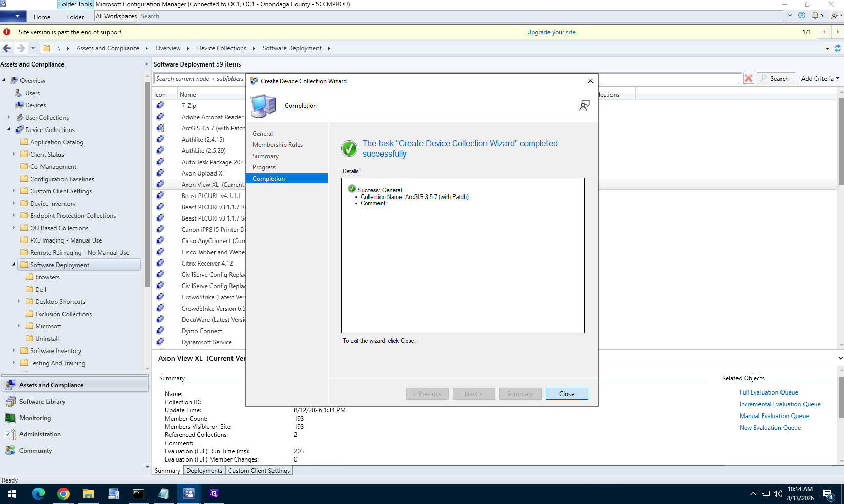Screen dimensions: 844x504
Task: Click the Community workspace icon
Action: pos(10,451)
